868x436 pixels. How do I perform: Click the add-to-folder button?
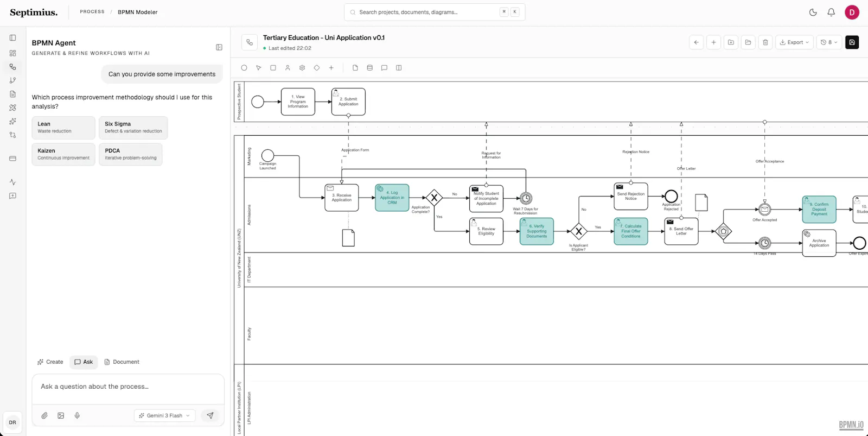pos(731,42)
